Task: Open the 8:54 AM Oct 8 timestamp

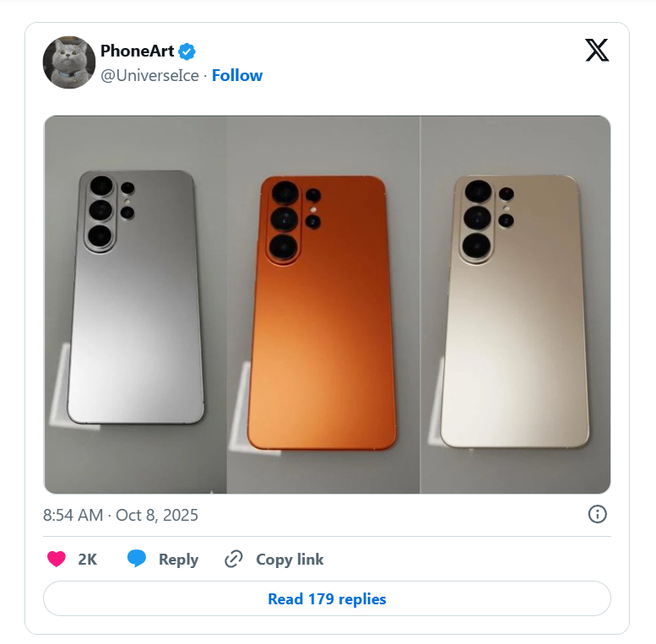Action: 121,515
